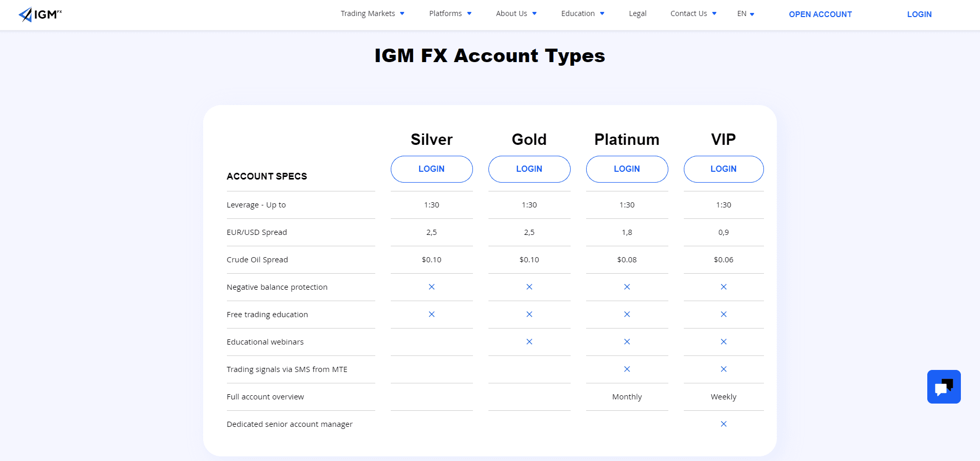Click VIP's EUR/USD spread value 0,9
The height and width of the screenshot is (461, 980).
click(724, 232)
